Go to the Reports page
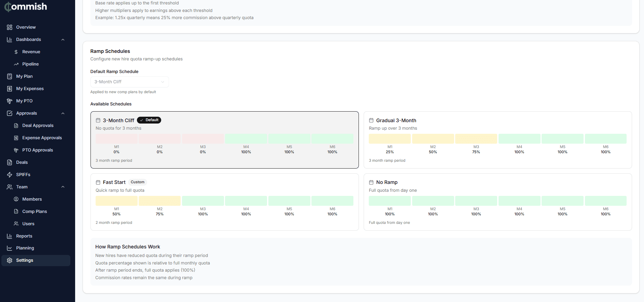The width and height of the screenshot is (644, 302). click(24, 236)
